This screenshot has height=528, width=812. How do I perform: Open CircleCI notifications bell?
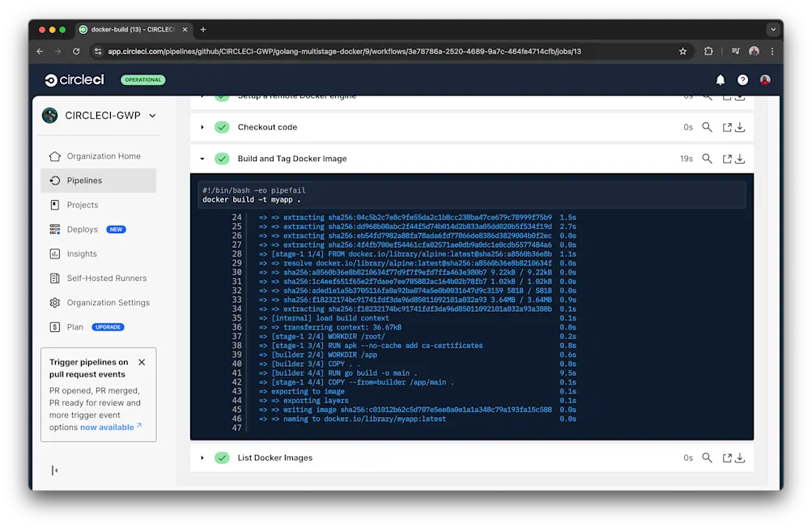(720, 79)
